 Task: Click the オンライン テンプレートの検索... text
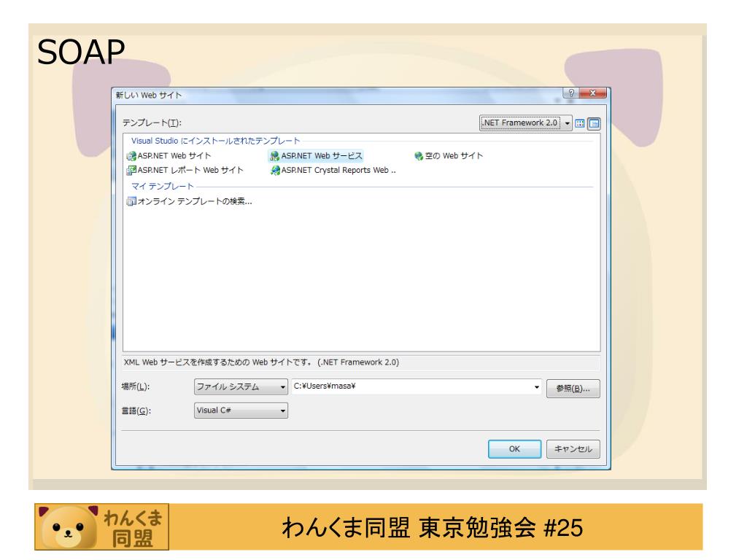coord(195,201)
